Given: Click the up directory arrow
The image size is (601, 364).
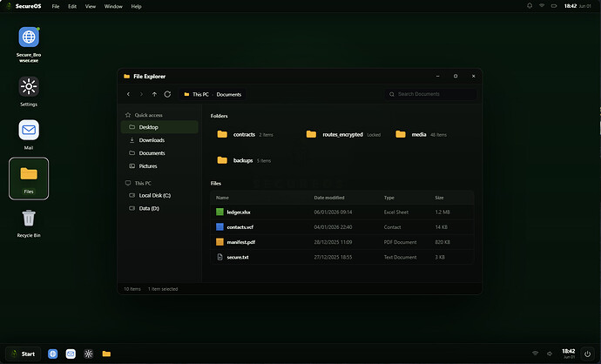Looking at the screenshot, I should point(154,94).
